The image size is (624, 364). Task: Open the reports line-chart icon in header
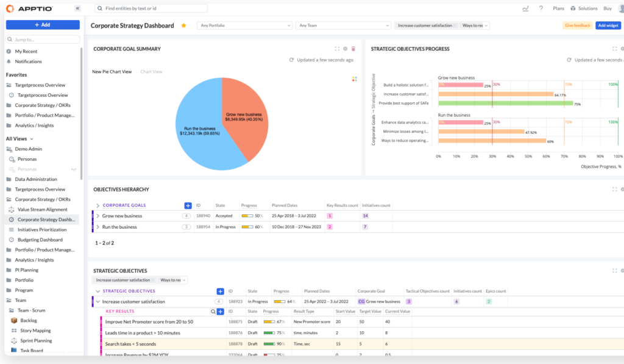pos(525,9)
